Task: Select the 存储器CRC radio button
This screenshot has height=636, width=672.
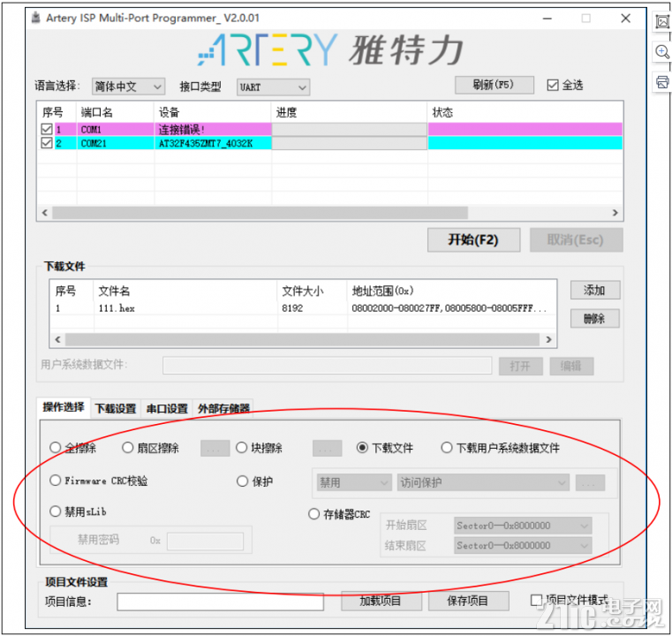Action: click(x=313, y=513)
